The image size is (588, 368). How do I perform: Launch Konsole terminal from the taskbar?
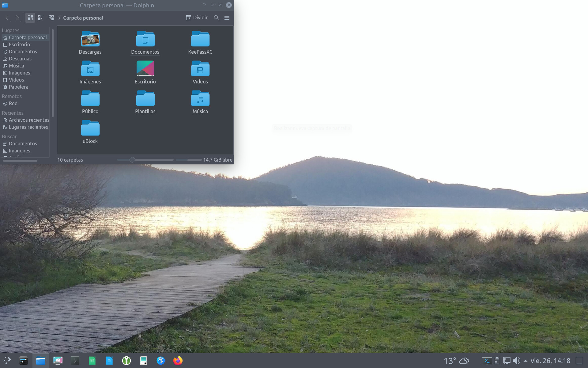pyautogui.click(x=75, y=361)
